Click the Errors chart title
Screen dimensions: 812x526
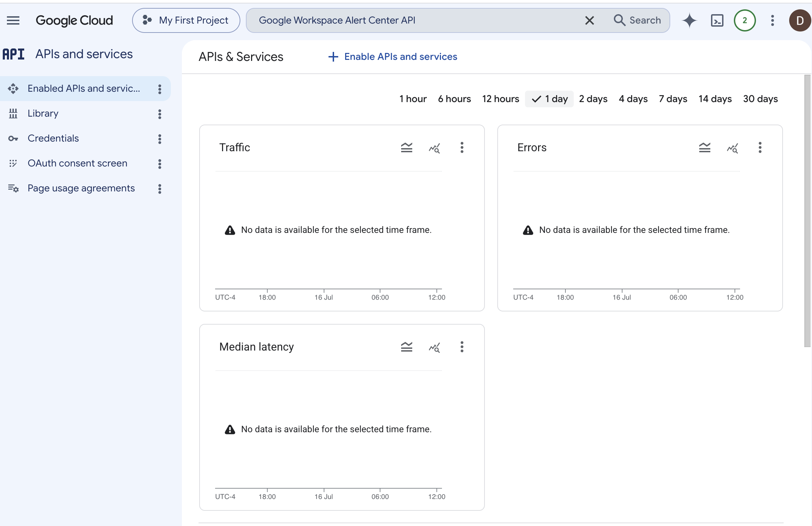(532, 147)
